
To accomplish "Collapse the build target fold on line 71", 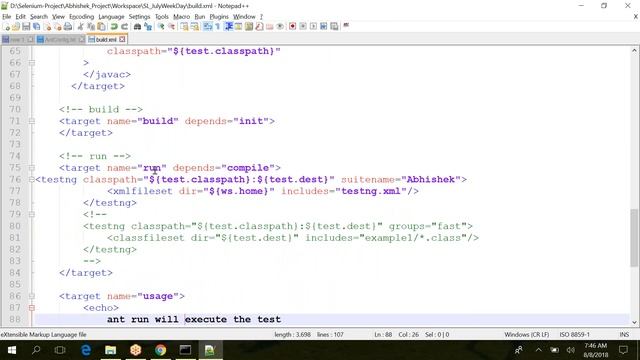I will pos(31,121).
